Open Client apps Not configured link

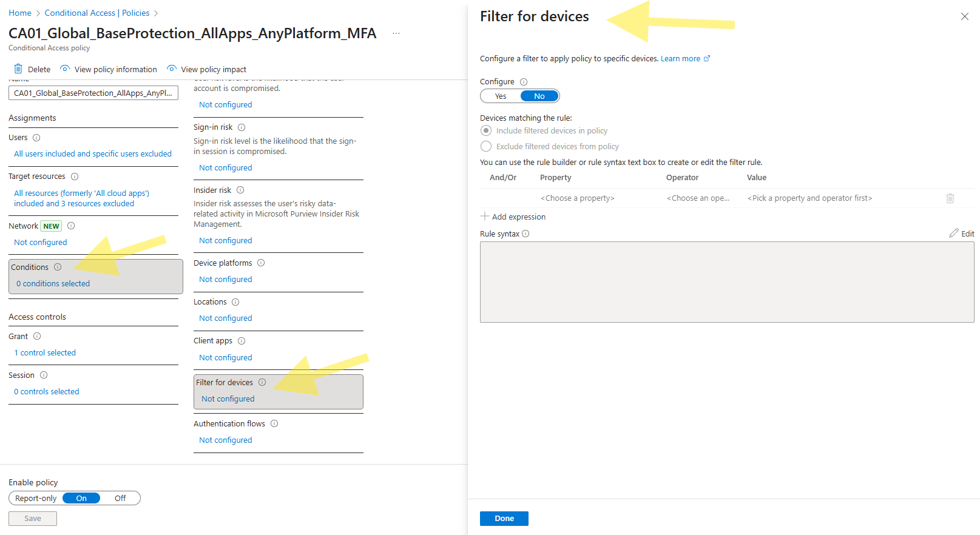226,358
